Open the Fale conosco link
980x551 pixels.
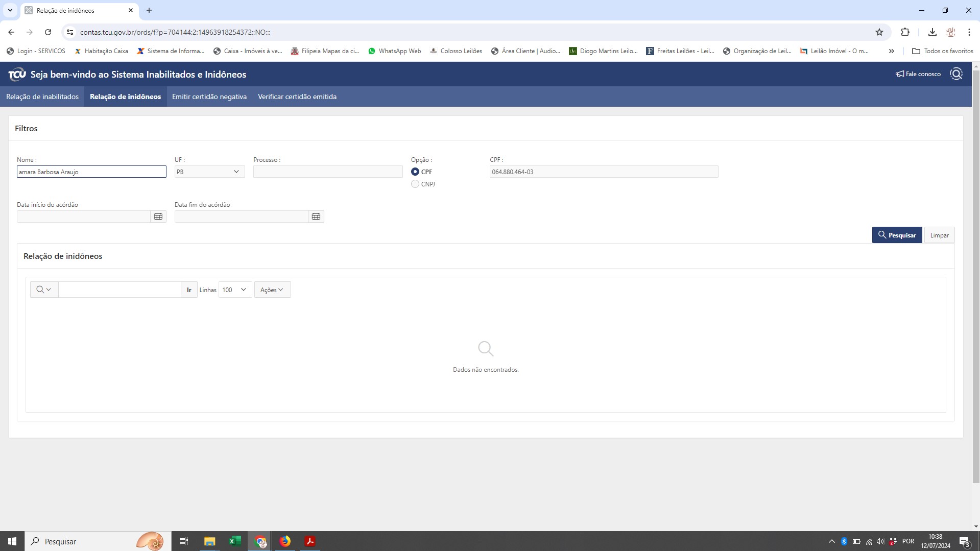click(918, 74)
